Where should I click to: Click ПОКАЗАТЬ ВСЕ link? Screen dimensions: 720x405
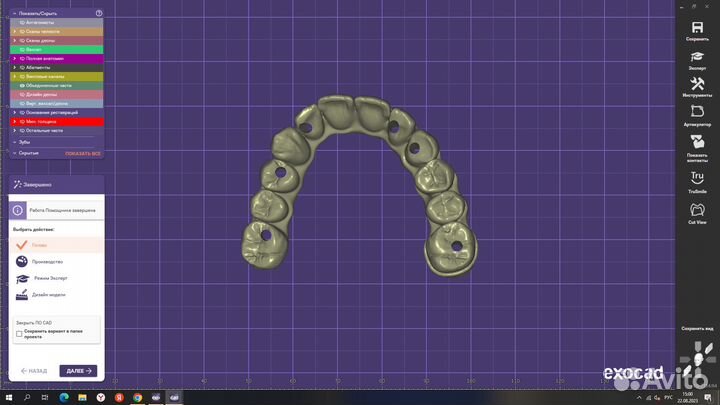[83, 153]
